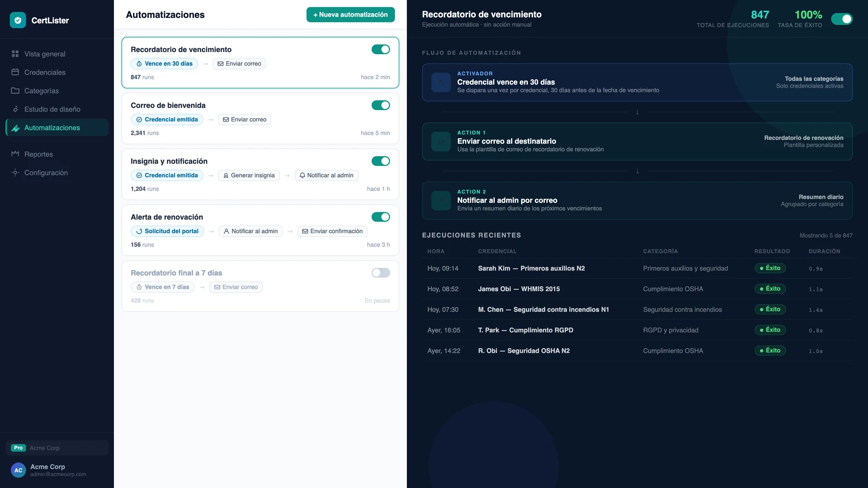Screen dimensions: 868x488
Task: Click the Action 1 mail icon tile
Action: point(441,142)
